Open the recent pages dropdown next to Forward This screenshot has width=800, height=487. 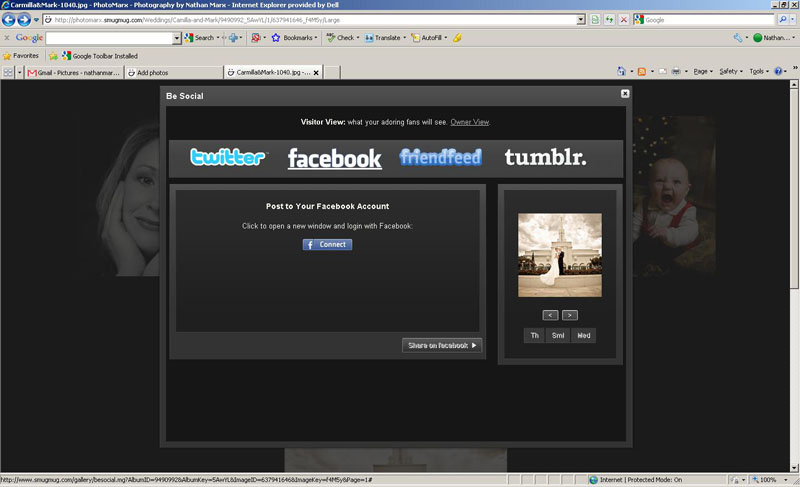(36, 20)
